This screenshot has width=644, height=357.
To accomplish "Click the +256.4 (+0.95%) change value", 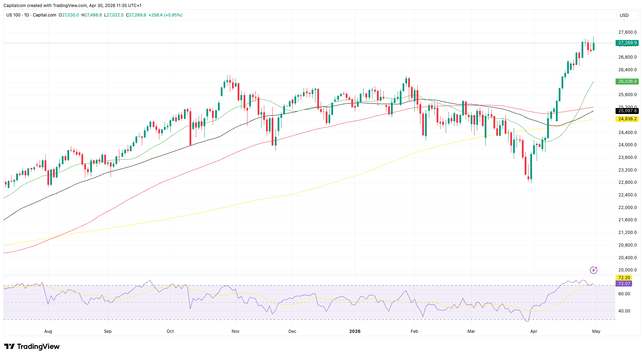I will 165,15.
